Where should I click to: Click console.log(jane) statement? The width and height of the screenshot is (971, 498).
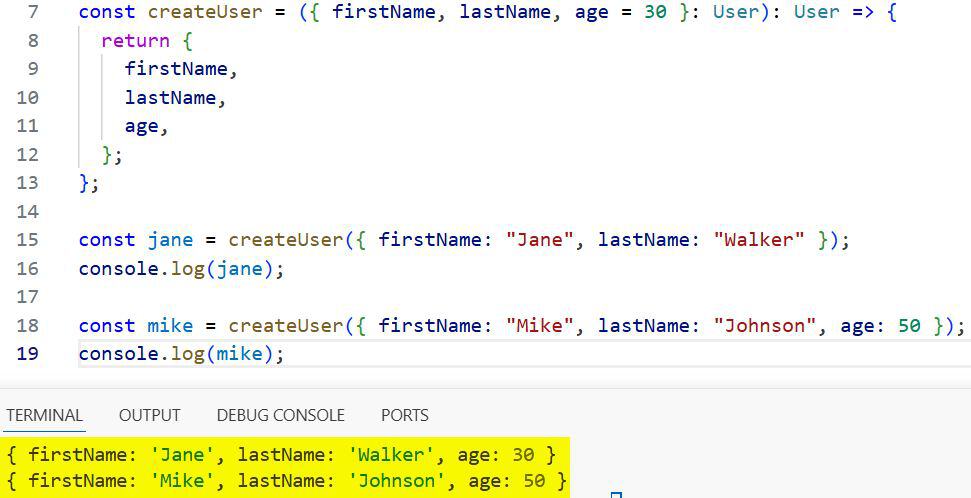[181, 269]
